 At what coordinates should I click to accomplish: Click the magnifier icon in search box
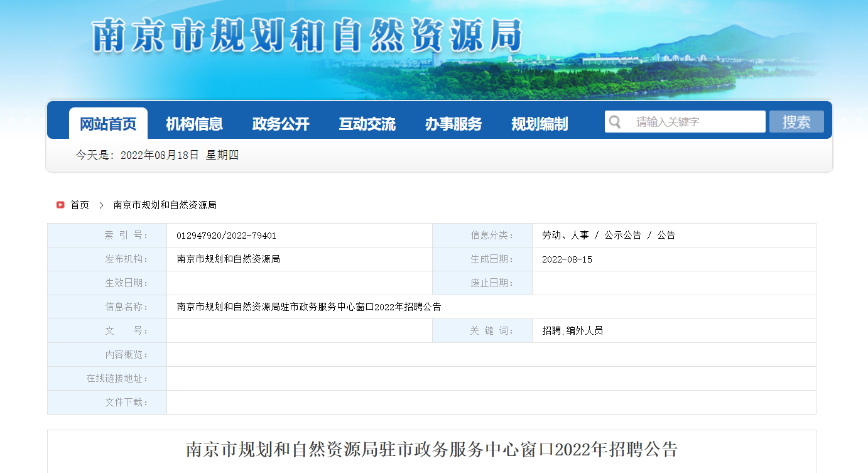coord(615,122)
